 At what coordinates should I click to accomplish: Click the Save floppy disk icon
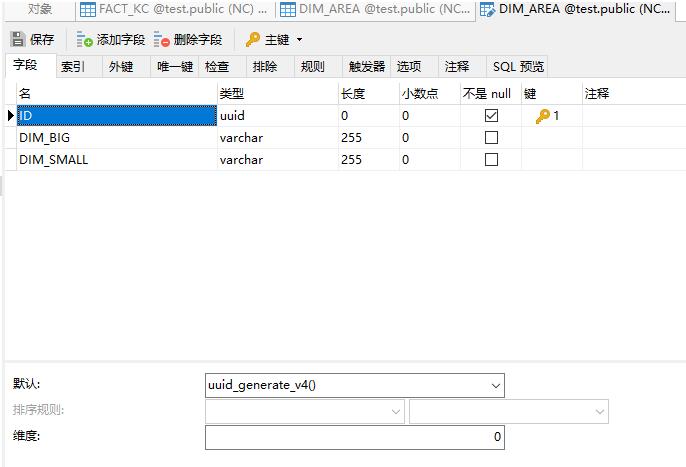pos(18,40)
